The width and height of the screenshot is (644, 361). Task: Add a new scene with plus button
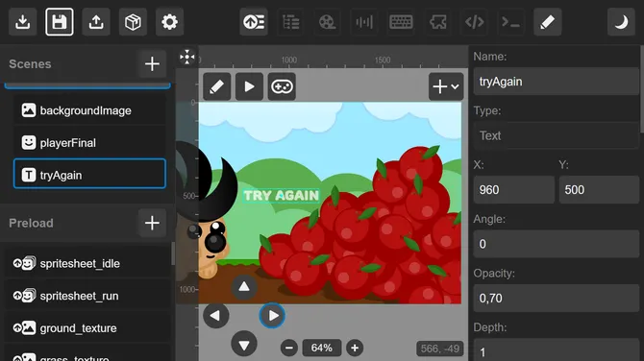click(152, 63)
